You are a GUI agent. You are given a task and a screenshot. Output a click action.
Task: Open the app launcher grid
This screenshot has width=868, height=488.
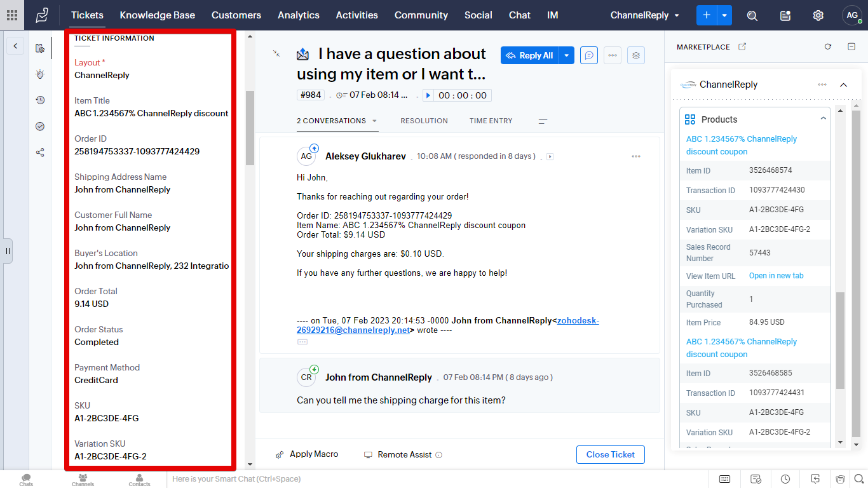[x=12, y=15]
